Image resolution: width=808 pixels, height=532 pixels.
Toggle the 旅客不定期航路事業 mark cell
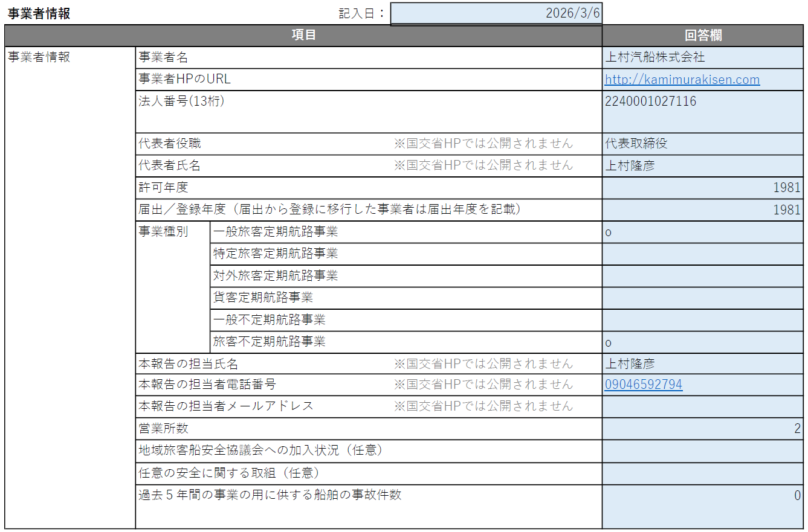(x=703, y=342)
